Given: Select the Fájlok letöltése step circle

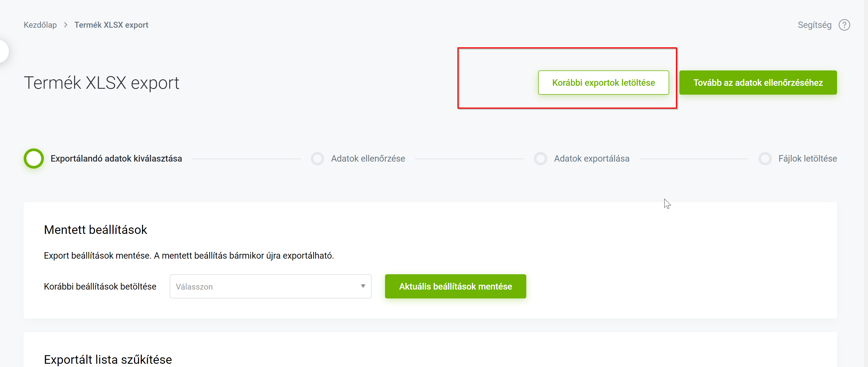Looking at the screenshot, I should click(x=765, y=159).
